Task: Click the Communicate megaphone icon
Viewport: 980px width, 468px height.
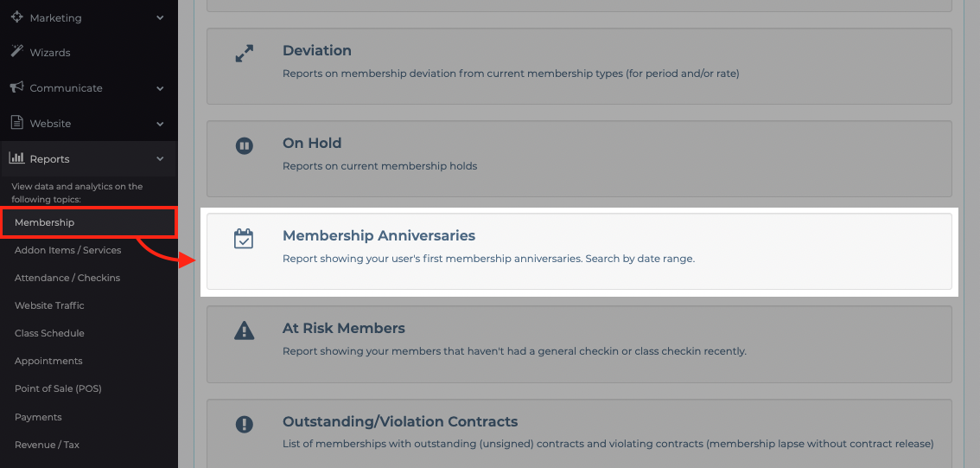Action: (x=17, y=87)
